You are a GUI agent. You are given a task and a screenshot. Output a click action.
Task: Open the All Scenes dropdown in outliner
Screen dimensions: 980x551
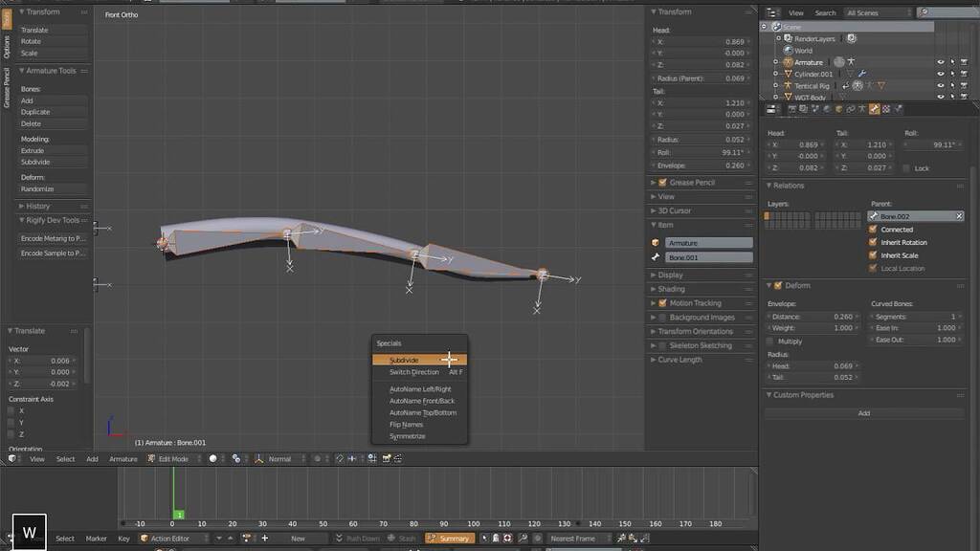click(x=879, y=12)
